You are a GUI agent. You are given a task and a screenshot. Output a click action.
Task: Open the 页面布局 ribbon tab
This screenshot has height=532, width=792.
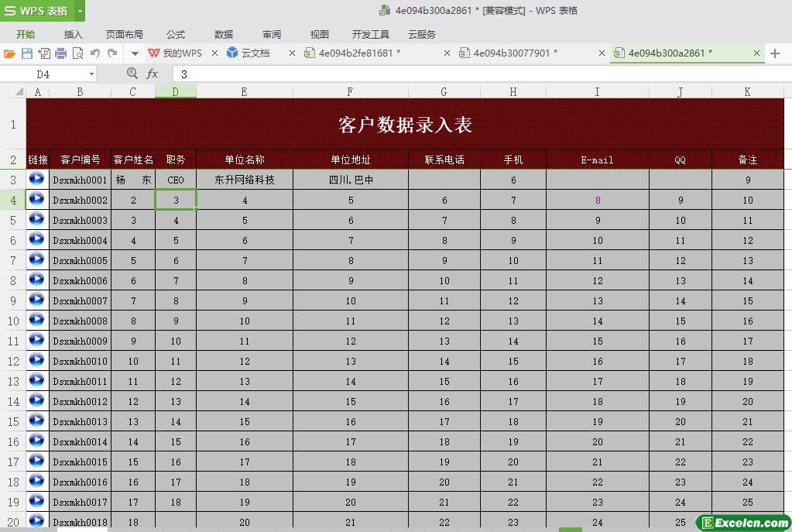click(x=124, y=34)
